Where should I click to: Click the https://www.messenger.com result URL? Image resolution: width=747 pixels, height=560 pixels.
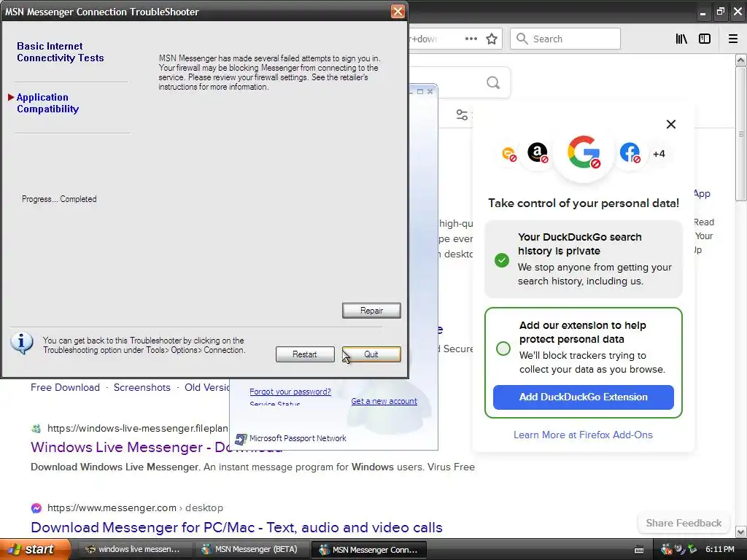point(112,508)
